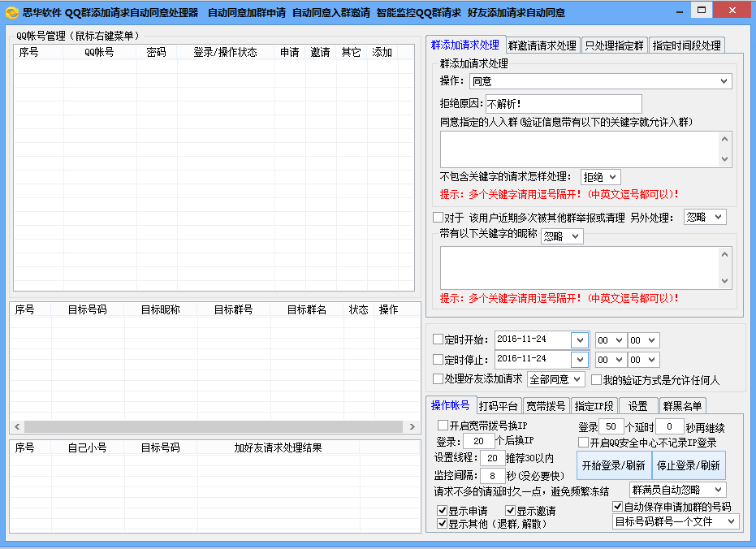
Task: Switch to 群添加请求处理 tab
Action: [465, 45]
